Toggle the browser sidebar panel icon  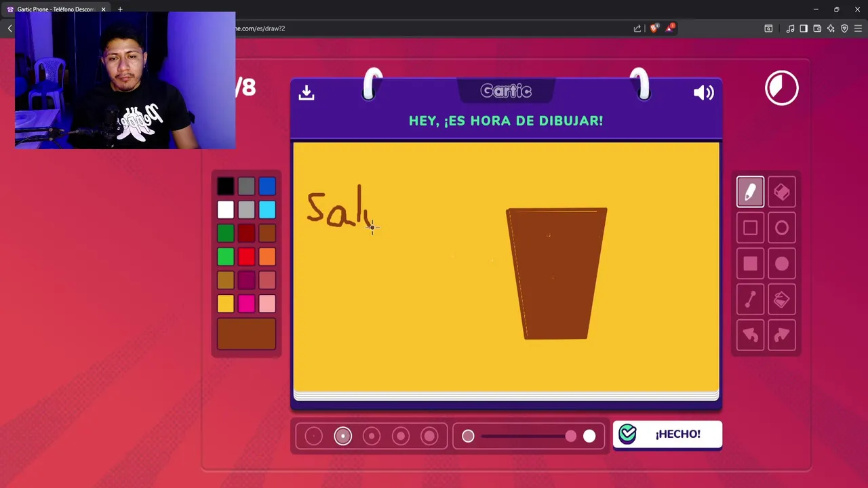804,28
